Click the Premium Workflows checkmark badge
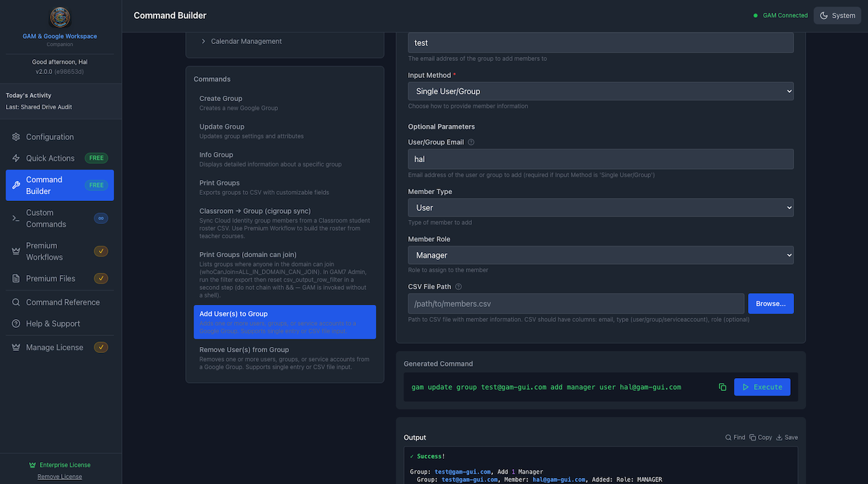Viewport: 868px width, 484px height. tap(101, 251)
